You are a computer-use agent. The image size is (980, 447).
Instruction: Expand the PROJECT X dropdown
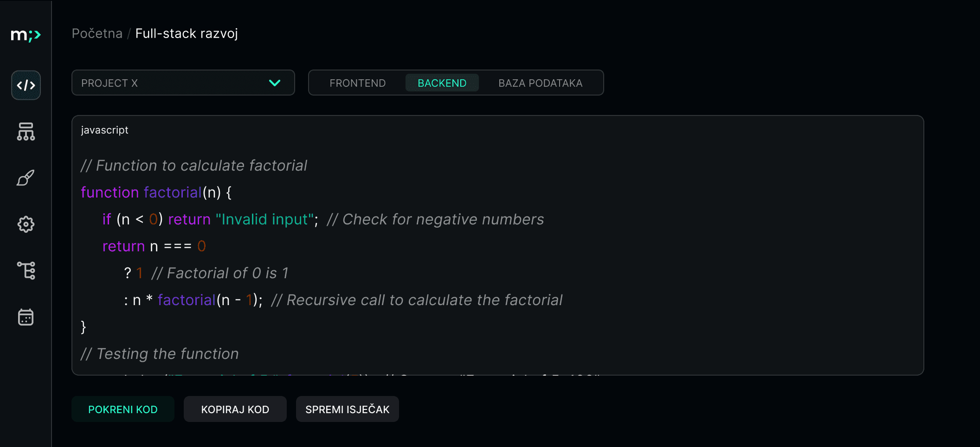182,83
